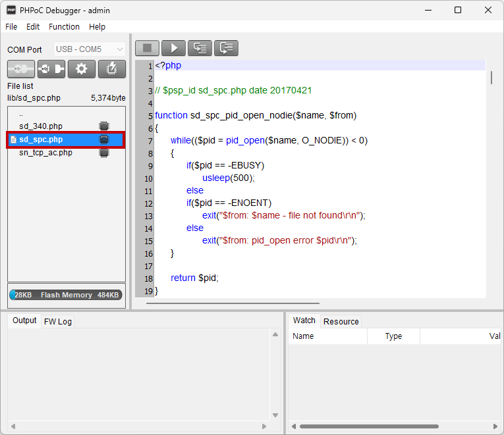Viewport: 504px width, 435px height.
Task: Click the code editor vertical scrollbar thumb
Action: (x=491, y=78)
